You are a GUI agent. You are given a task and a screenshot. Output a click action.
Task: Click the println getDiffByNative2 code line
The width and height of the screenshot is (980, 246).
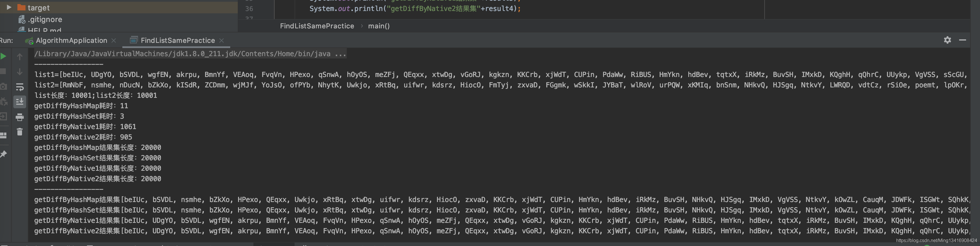415,8
